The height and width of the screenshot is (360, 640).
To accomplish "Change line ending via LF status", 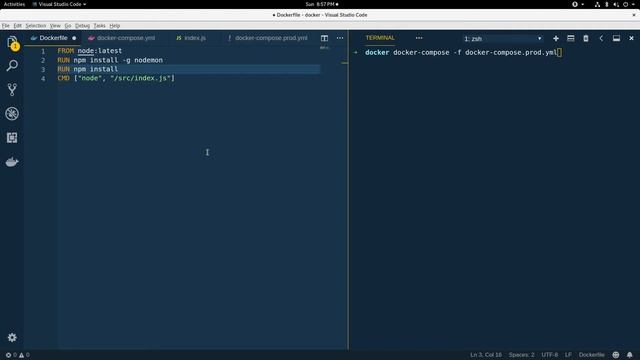I will (x=568, y=355).
